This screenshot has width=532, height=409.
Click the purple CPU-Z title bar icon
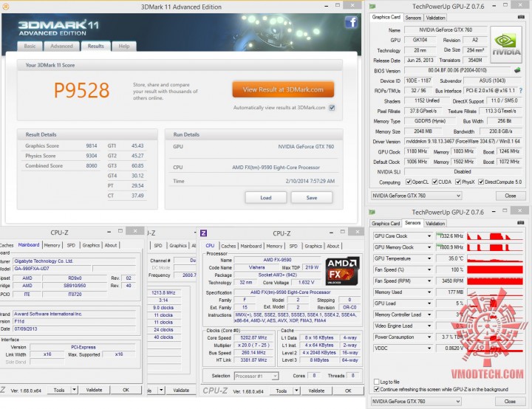click(x=204, y=233)
